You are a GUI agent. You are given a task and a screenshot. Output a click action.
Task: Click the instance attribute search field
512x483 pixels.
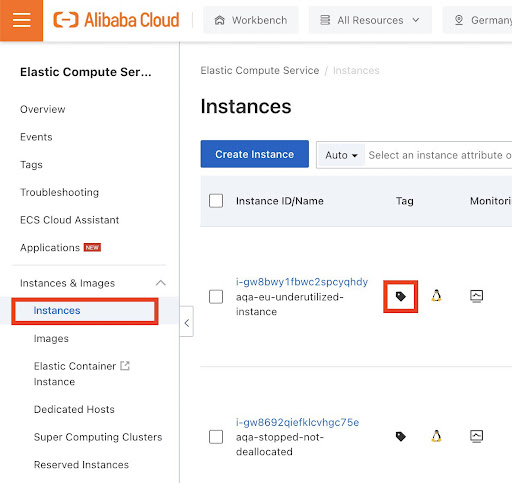point(439,155)
